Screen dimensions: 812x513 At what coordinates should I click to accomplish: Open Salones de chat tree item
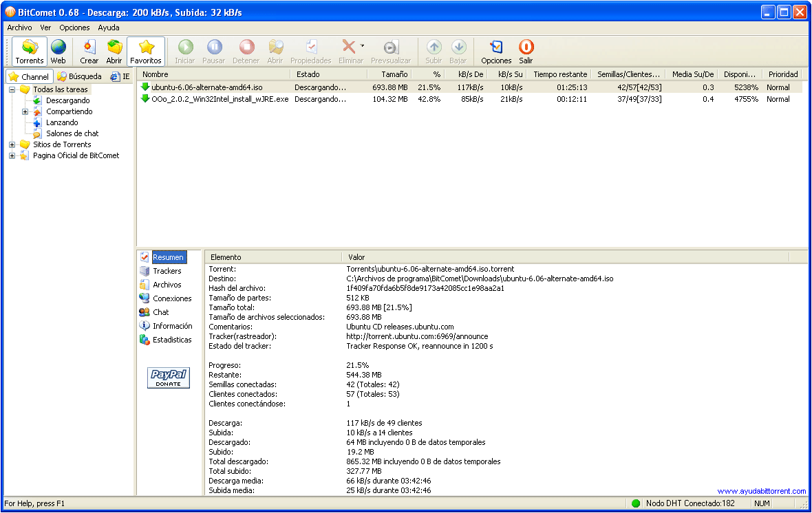pos(72,133)
